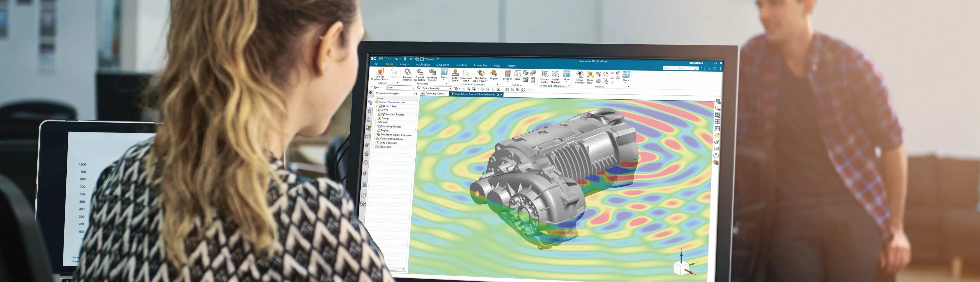
Task: Open the Menu button
Action: [377, 88]
